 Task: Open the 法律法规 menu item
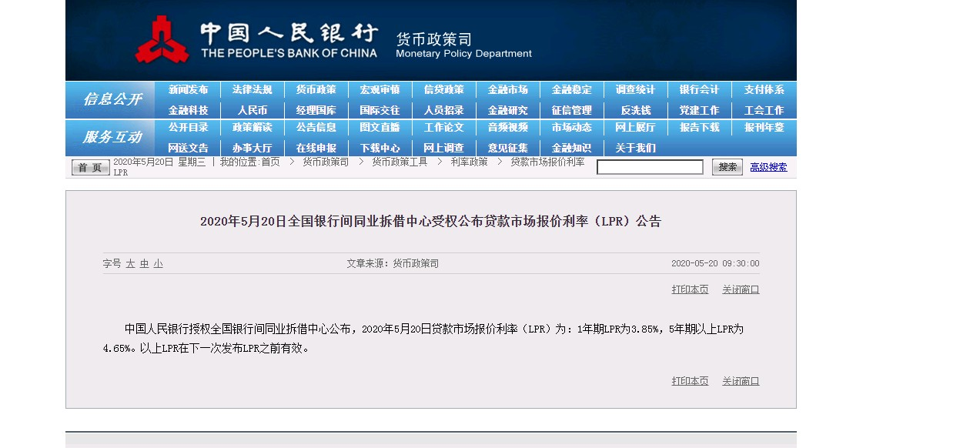252,90
